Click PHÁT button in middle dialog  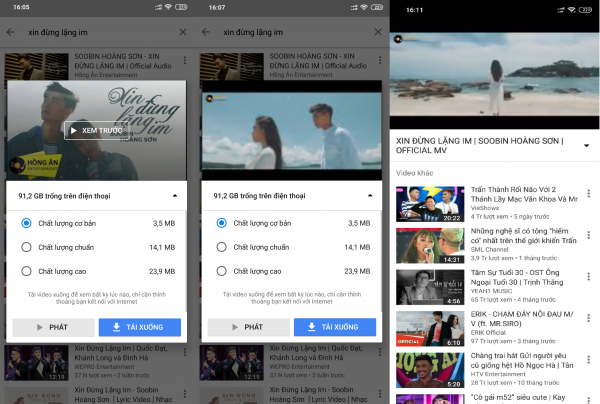click(x=249, y=327)
